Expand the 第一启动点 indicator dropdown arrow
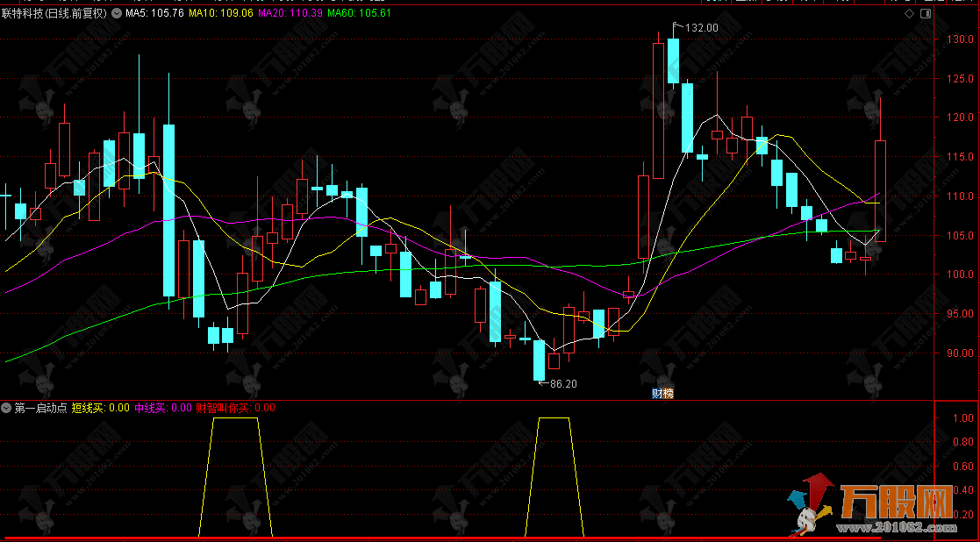This screenshot has width=980, height=542. [x=7, y=408]
